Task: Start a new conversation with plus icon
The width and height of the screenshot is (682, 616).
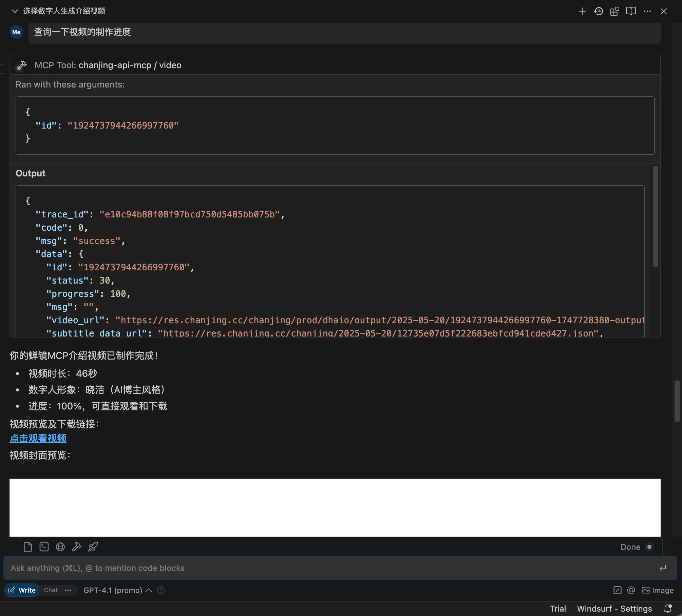Action: click(x=582, y=11)
